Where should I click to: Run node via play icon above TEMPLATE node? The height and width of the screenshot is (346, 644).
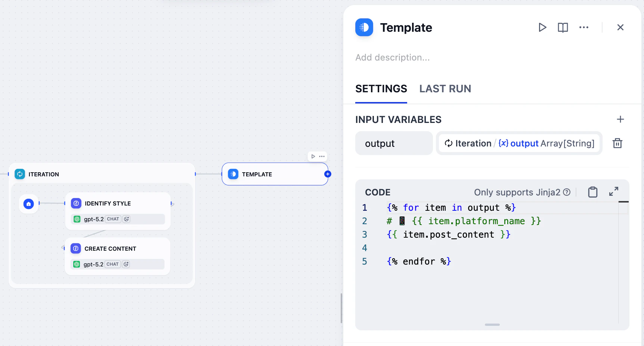313,156
